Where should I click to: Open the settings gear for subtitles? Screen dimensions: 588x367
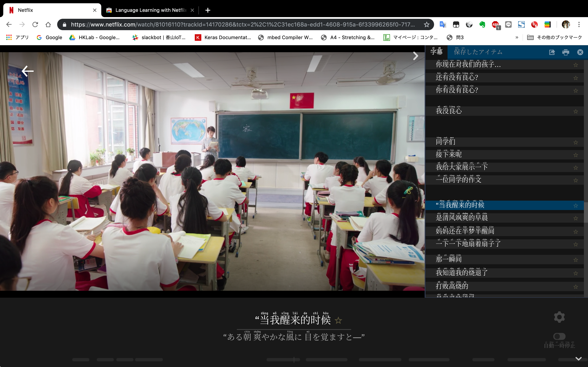[559, 317]
